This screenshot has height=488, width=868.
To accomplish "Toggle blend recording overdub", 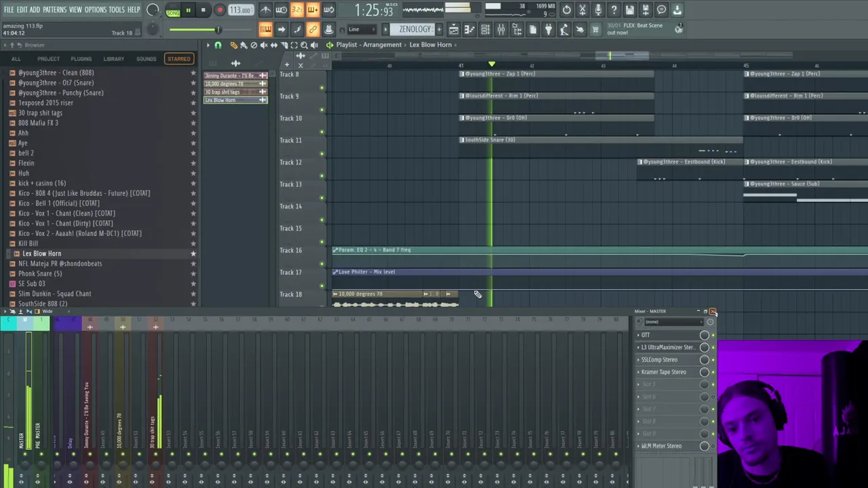I will click(313, 9).
